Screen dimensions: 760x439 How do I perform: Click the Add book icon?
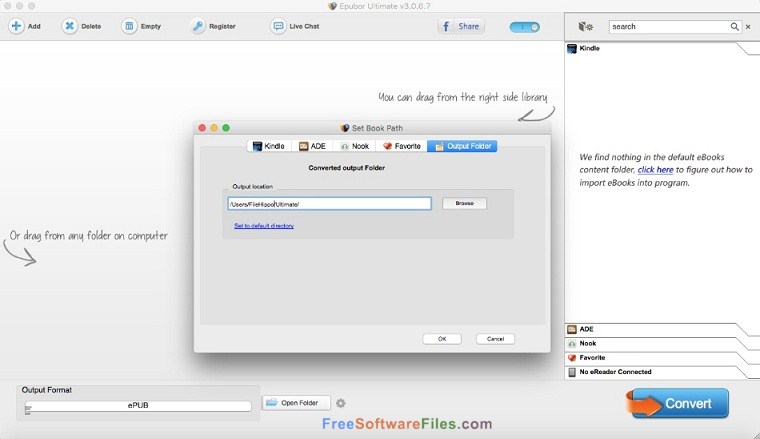coord(16,26)
